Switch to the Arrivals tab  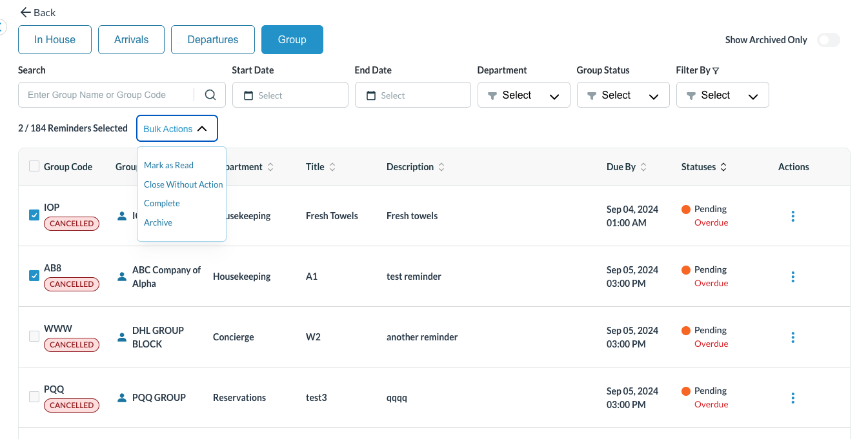131,39
